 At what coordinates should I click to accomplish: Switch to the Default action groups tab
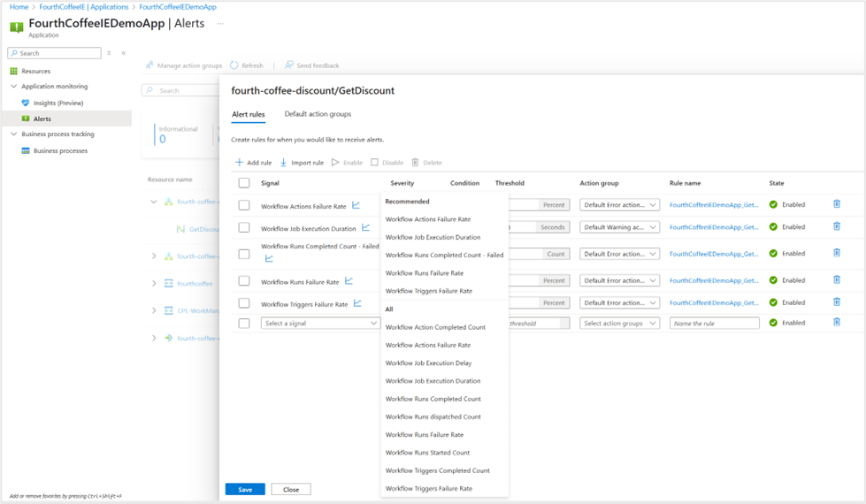pyautogui.click(x=318, y=114)
